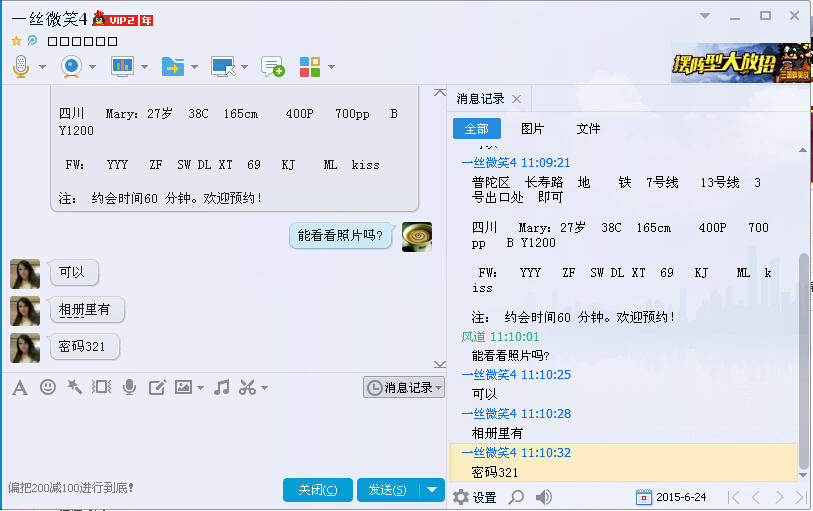This screenshot has width=813, height=511.
Task: Click the star icon below the nickname
Action: (16, 41)
